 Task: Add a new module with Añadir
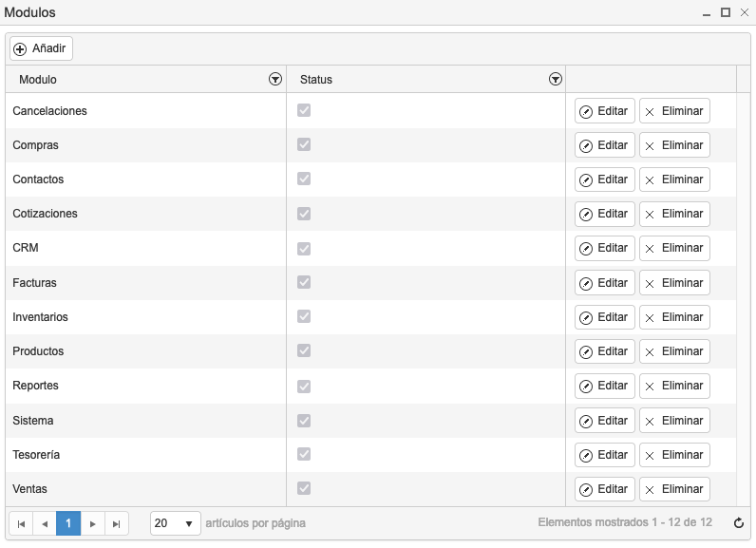click(41, 48)
